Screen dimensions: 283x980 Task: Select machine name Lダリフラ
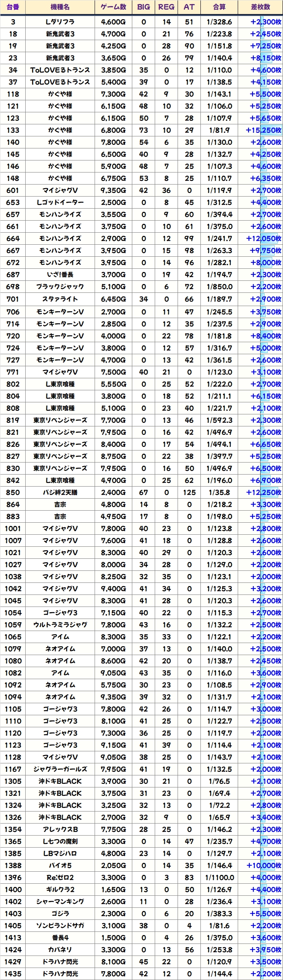tap(60, 22)
